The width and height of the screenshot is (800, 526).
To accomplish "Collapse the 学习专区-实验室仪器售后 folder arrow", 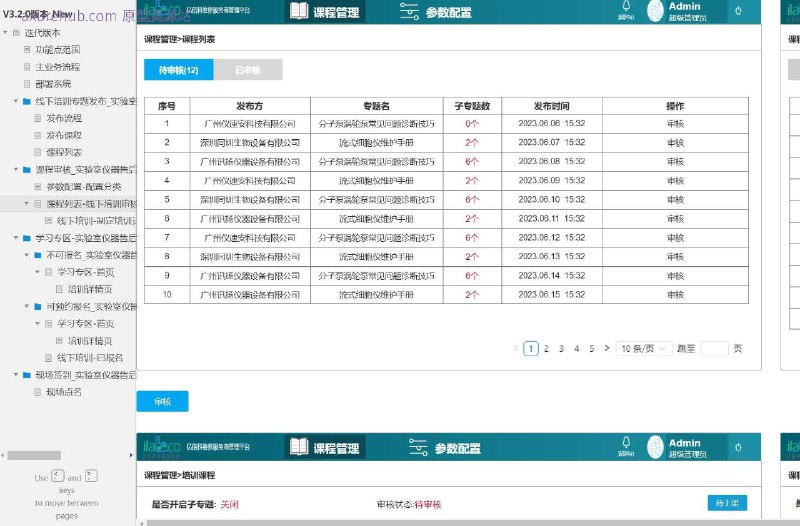I will click(x=16, y=238).
